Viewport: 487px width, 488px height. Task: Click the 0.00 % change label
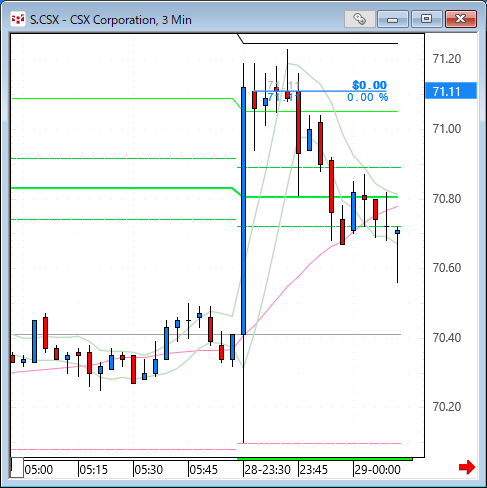click(x=368, y=97)
